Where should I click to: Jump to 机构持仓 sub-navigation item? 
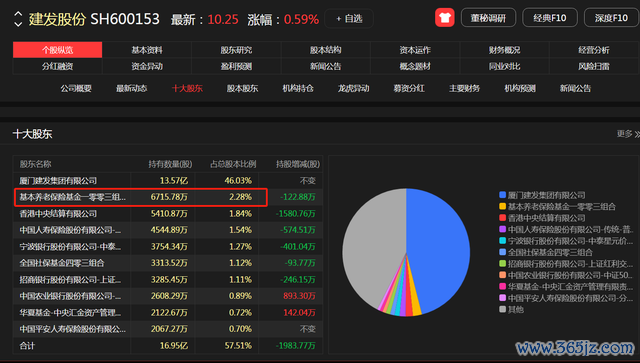click(x=298, y=88)
